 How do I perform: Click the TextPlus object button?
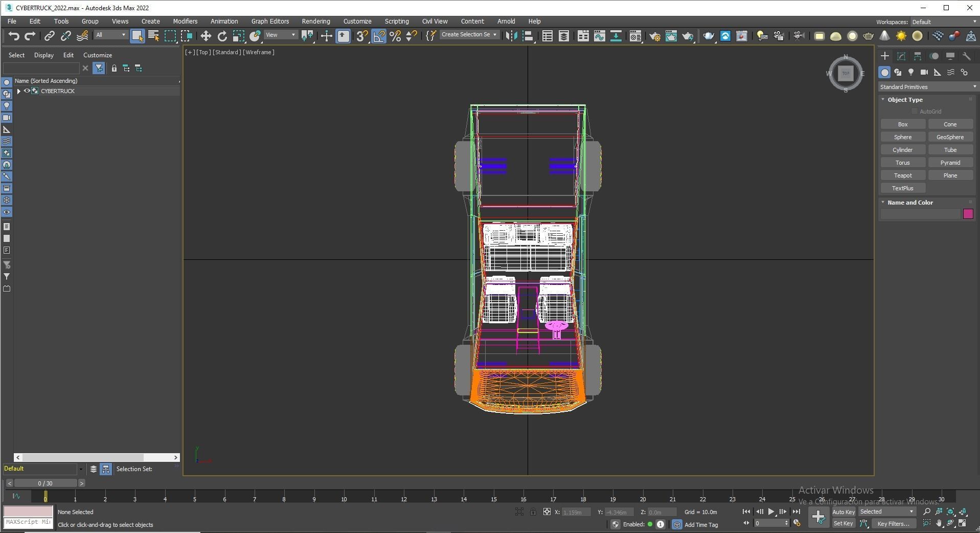click(x=903, y=188)
